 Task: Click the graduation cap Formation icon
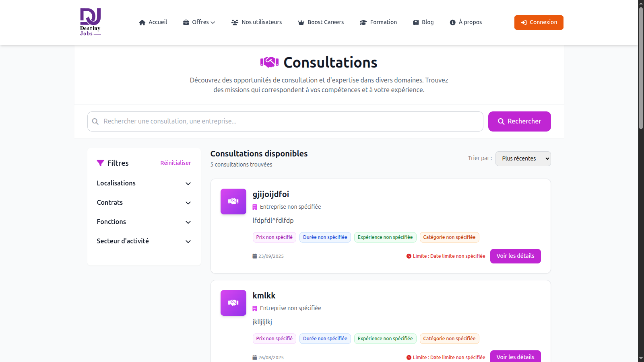point(363,23)
